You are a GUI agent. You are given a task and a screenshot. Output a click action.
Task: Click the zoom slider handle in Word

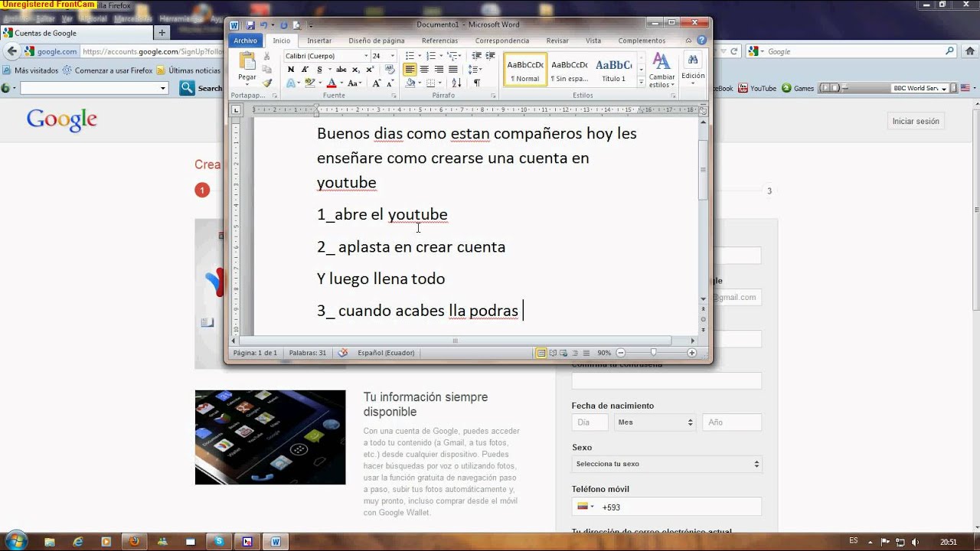653,353
